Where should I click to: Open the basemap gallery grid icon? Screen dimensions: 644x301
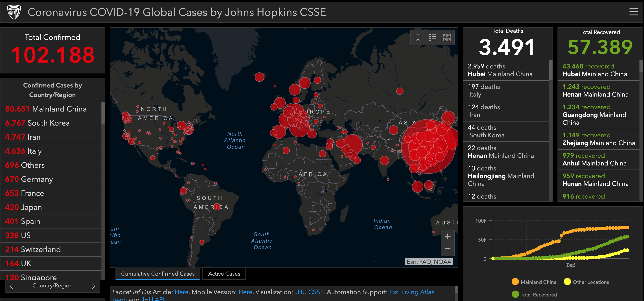tap(447, 38)
